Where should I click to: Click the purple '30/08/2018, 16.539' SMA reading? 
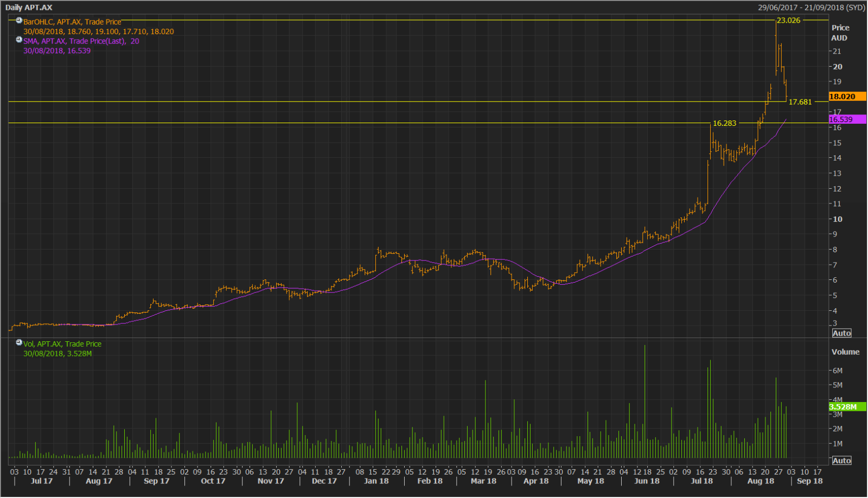tap(57, 51)
